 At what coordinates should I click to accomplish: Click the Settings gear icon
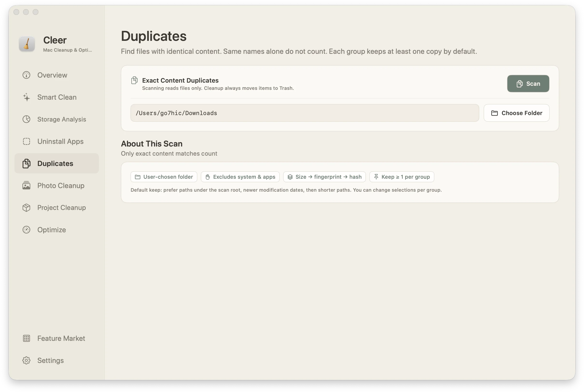[26, 360]
